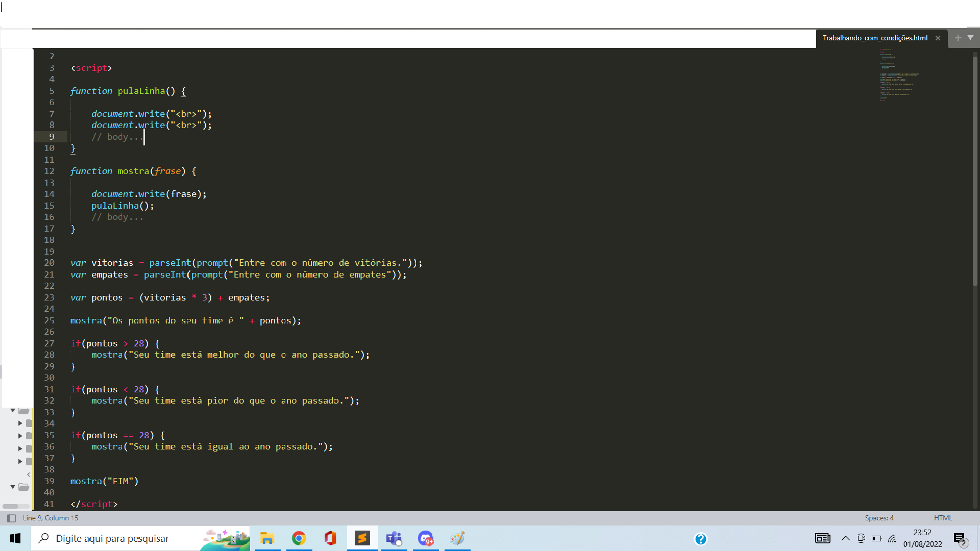The image size is (980, 551).
Task: Open File Explorer from the taskbar
Action: [267, 538]
